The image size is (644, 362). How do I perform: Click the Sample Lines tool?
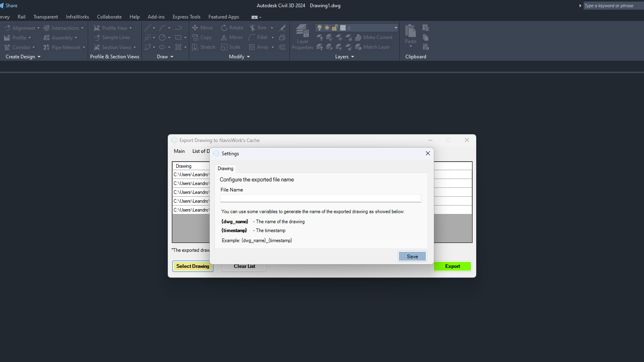pos(112,37)
